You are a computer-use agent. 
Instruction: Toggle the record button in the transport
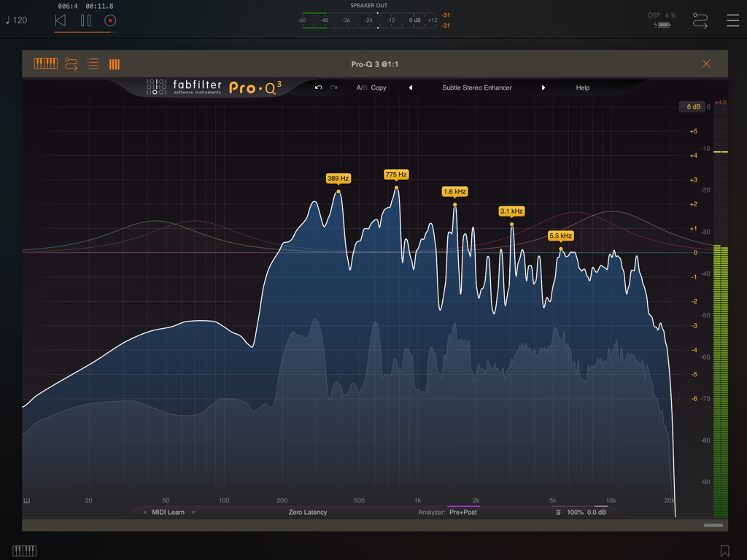[x=110, y=20]
